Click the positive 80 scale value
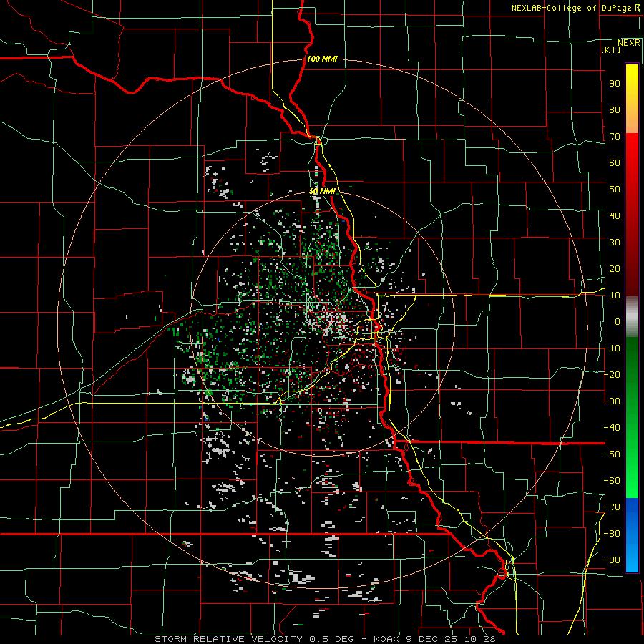Viewport: 644px width, 644px height. tap(615, 109)
